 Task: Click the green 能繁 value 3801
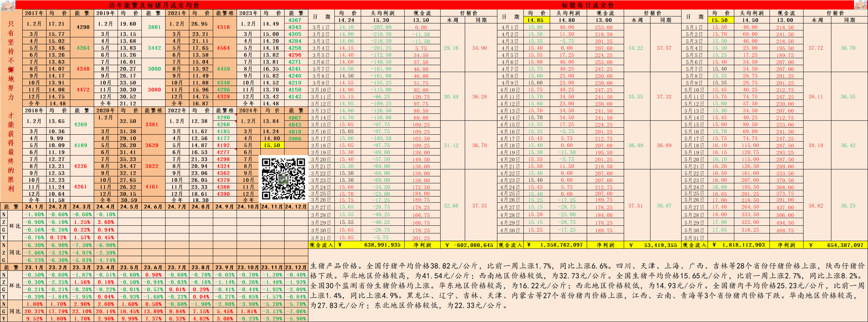tap(154, 27)
